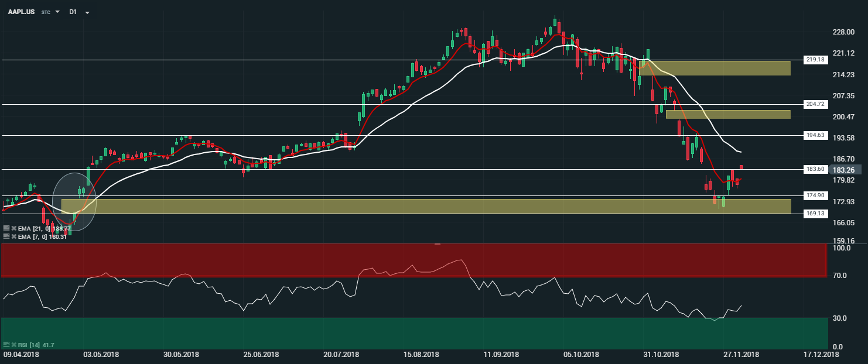Click the 30.05.2018 date on time axis
Image resolution: width=868 pixels, height=364 pixels.
(x=181, y=355)
